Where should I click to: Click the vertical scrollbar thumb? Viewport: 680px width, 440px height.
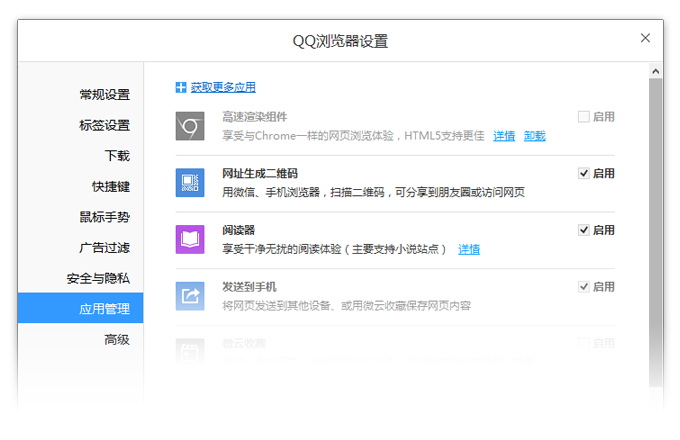coord(655,232)
